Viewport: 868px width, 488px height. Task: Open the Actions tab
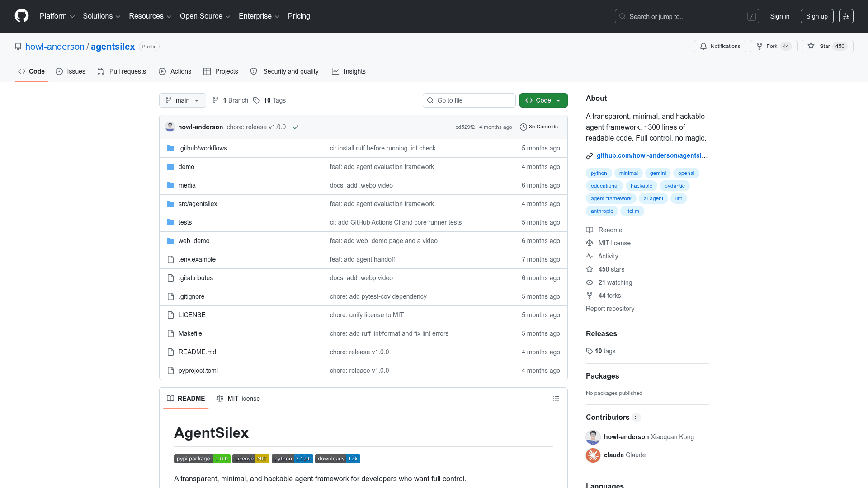tap(175, 71)
